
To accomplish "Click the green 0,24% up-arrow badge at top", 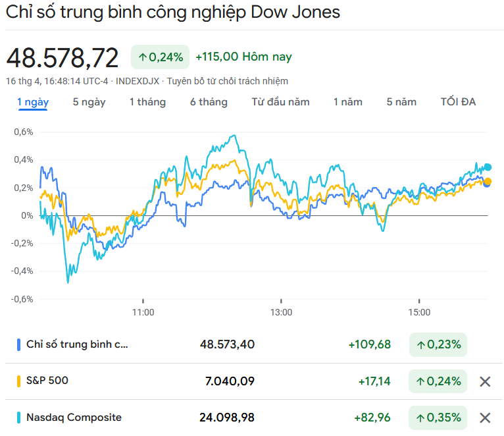I will 160,57.
